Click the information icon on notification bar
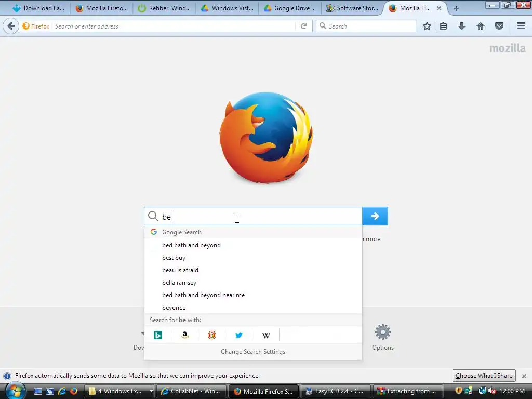The width and height of the screenshot is (532, 399). pos(7,376)
